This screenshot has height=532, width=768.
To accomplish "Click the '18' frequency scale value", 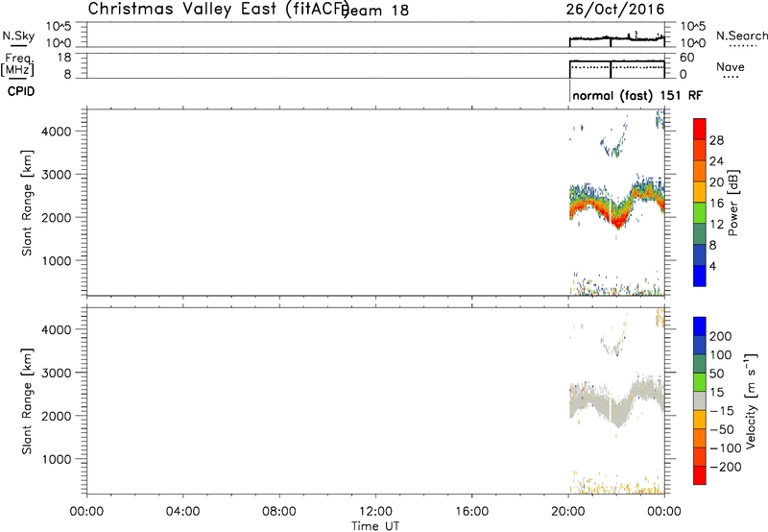I will [64, 58].
